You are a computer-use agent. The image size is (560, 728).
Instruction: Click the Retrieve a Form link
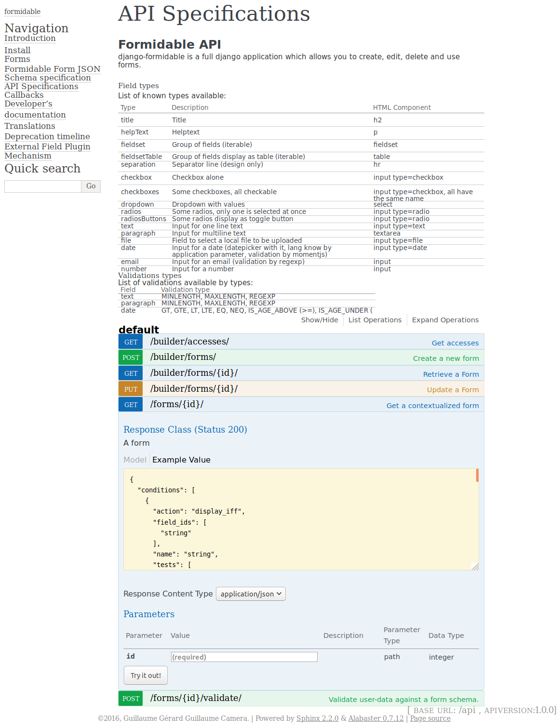pyautogui.click(x=451, y=374)
